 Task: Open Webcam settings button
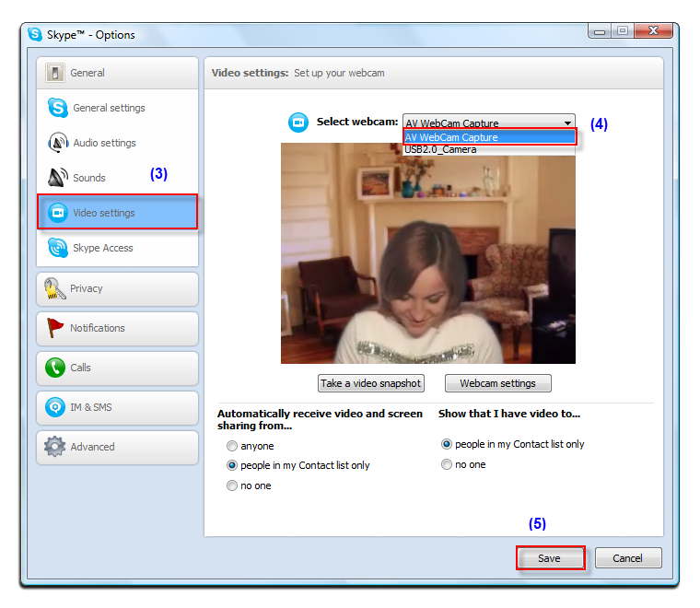pyautogui.click(x=497, y=383)
